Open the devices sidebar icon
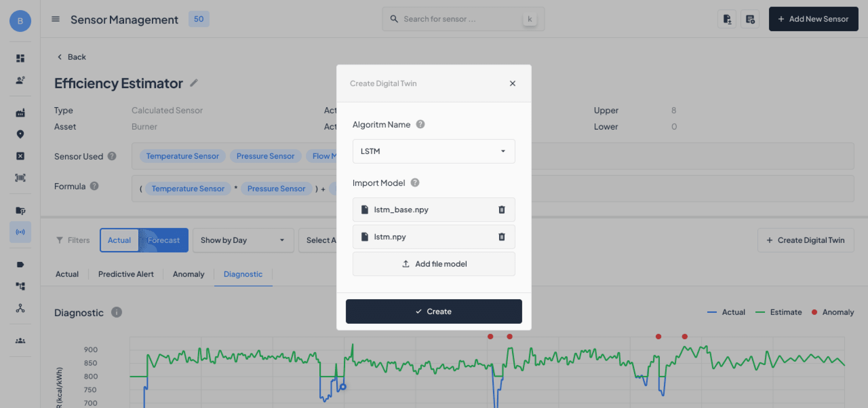Image resolution: width=868 pixels, height=408 pixels. (20, 211)
